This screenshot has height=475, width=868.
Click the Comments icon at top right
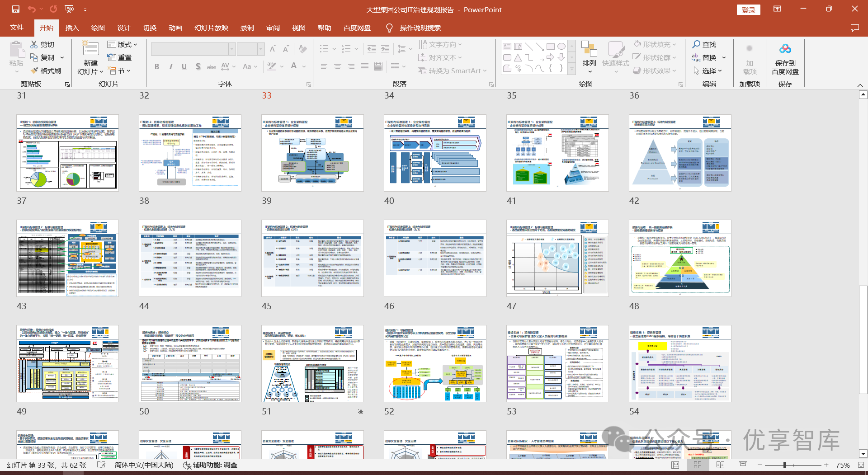coord(854,28)
